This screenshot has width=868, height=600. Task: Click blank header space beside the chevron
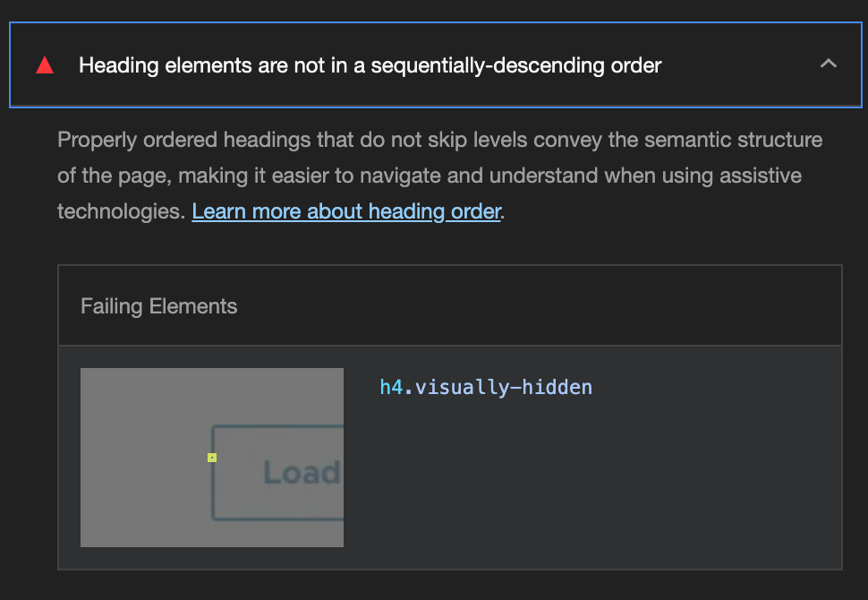coord(743,65)
